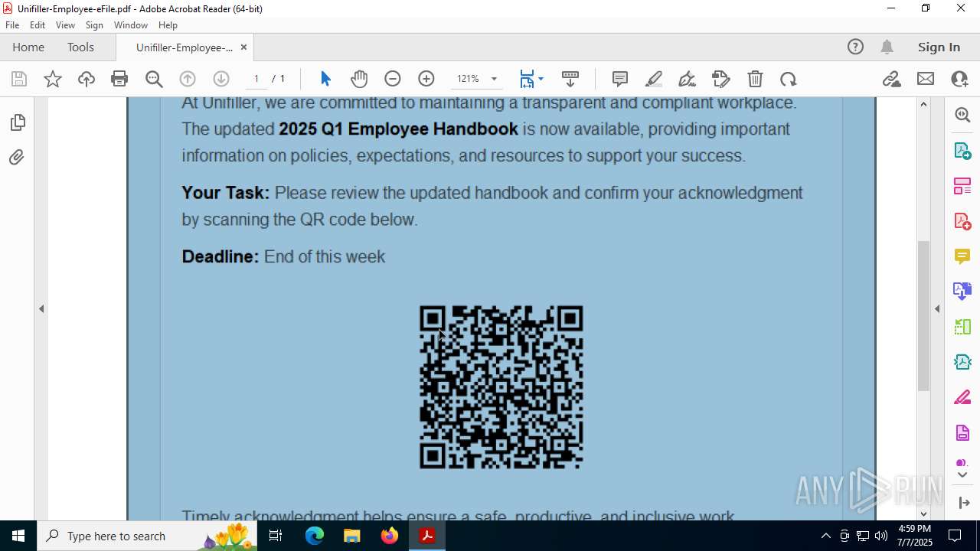Image resolution: width=980 pixels, height=551 pixels.
Task: Open the edit tool icon in toolbar
Action: [720, 79]
